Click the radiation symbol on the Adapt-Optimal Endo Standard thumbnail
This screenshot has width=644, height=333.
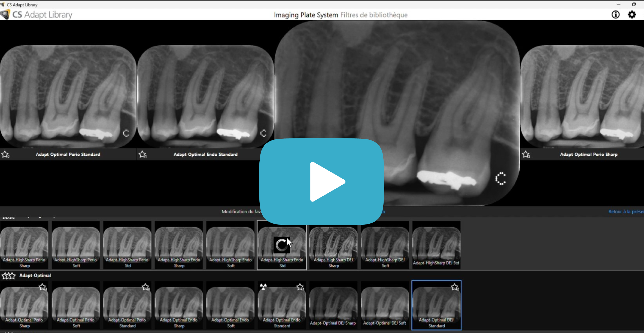pos(263,287)
